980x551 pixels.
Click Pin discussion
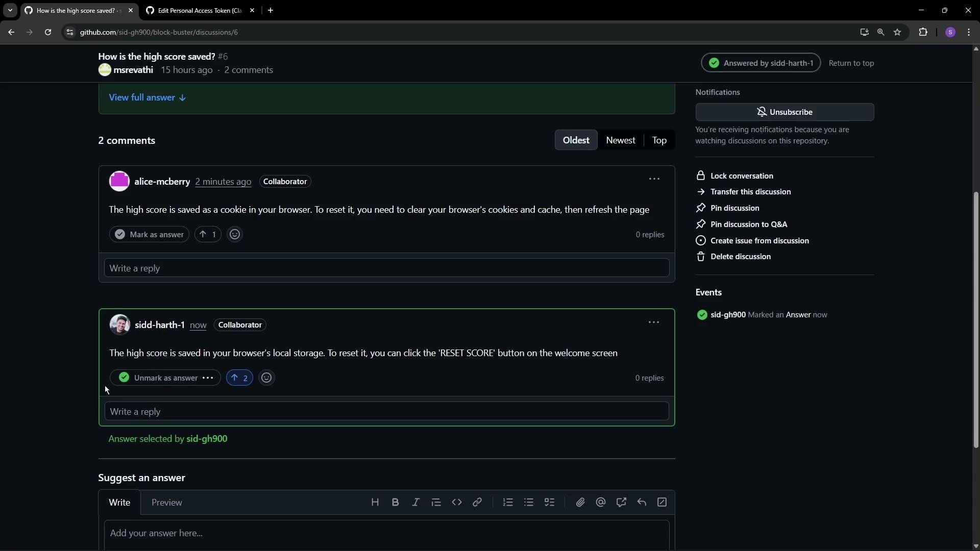[x=728, y=208]
